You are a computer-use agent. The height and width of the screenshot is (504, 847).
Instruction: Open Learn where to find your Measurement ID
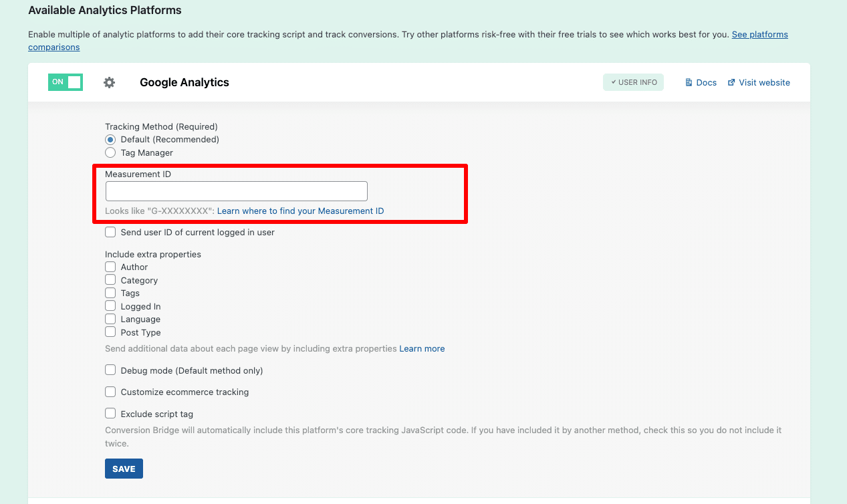[x=301, y=211]
